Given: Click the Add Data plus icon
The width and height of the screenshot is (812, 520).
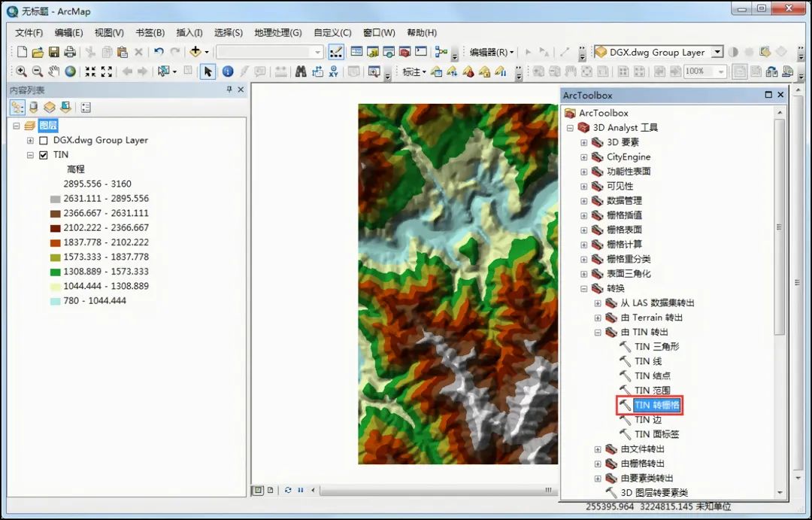Looking at the screenshot, I should tap(195, 52).
